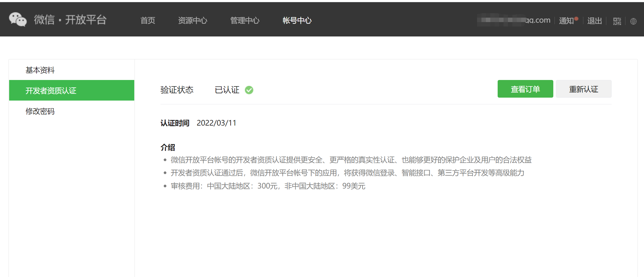Click the bullet starting with 微信开放平台帐号的开发者资质认证

[351, 160]
